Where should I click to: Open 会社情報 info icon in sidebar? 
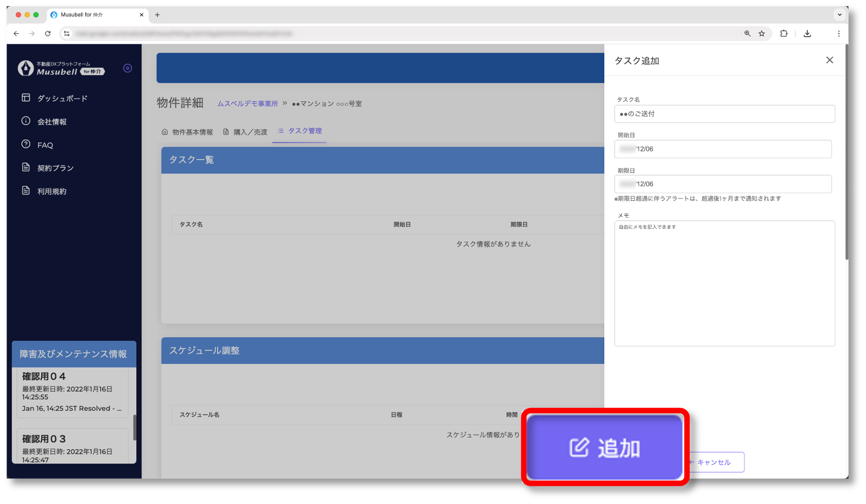point(26,121)
